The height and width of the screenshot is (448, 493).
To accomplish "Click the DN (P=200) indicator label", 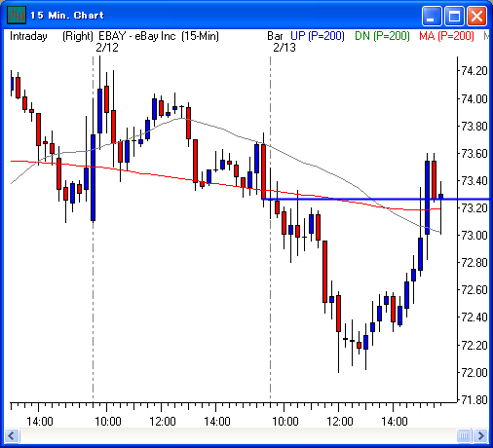I will coord(382,36).
